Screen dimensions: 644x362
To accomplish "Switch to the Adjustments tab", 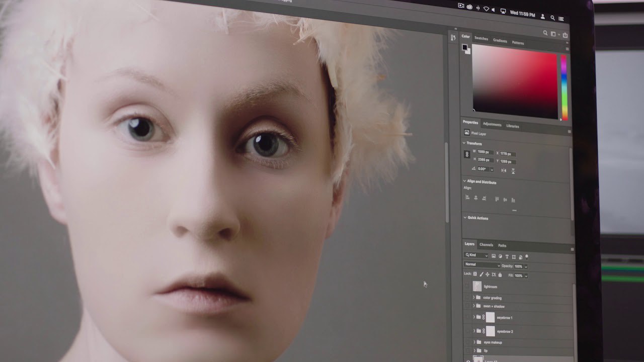I will click(492, 124).
